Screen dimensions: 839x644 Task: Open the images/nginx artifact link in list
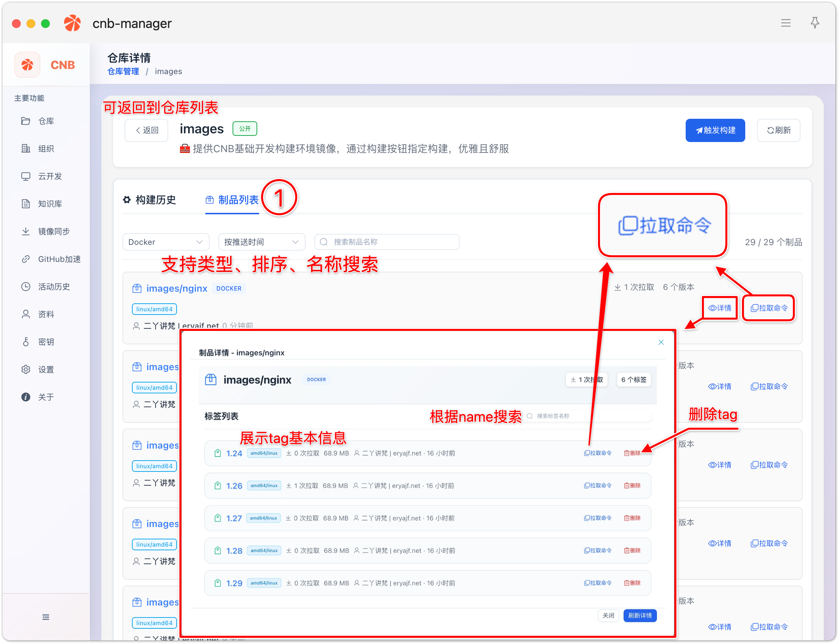coord(176,289)
